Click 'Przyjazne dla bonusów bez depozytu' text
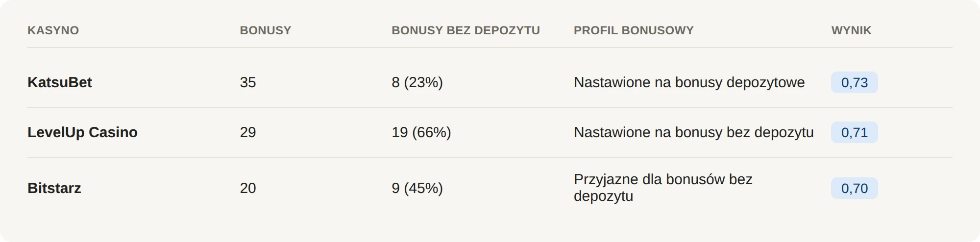The image size is (980, 242). 663,188
